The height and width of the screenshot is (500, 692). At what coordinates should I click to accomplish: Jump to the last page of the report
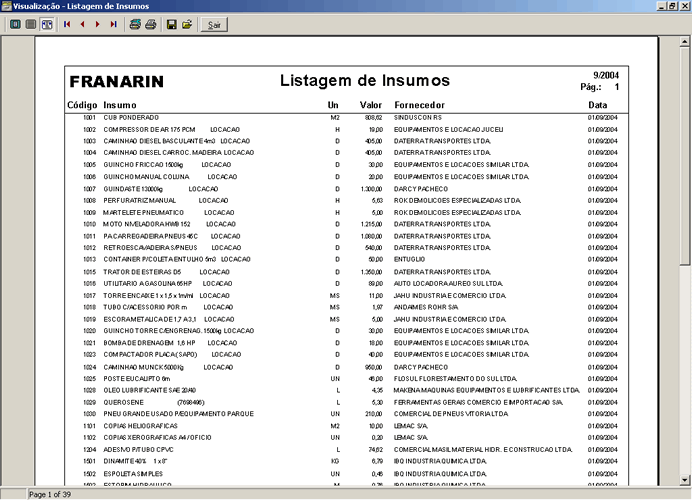(x=113, y=24)
